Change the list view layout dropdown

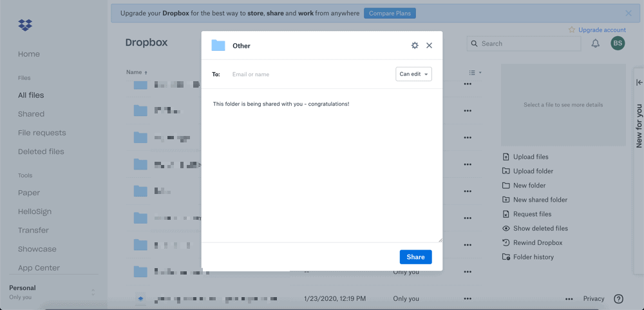[x=475, y=73]
